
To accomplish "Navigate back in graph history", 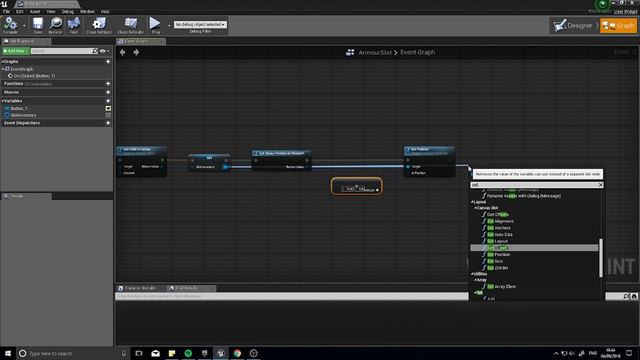I will click(122, 52).
